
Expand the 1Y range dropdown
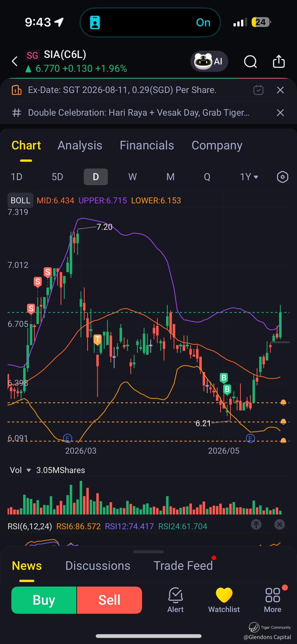point(249,177)
